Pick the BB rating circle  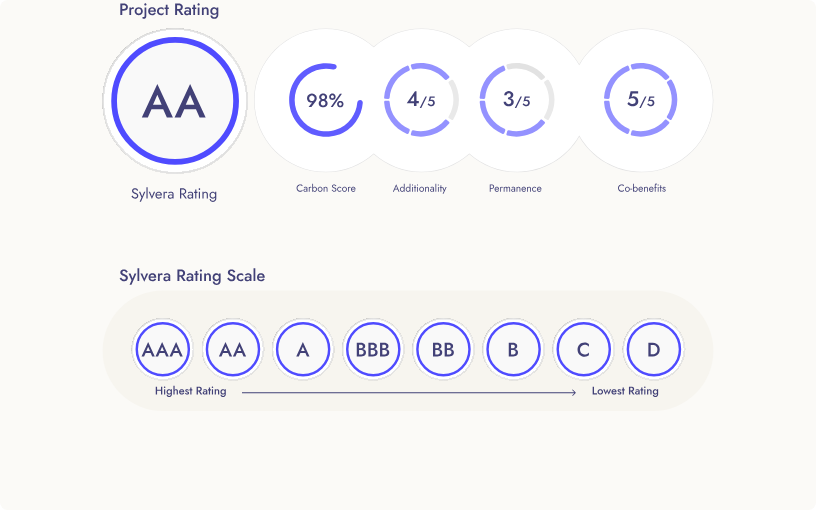click(443, 350)
